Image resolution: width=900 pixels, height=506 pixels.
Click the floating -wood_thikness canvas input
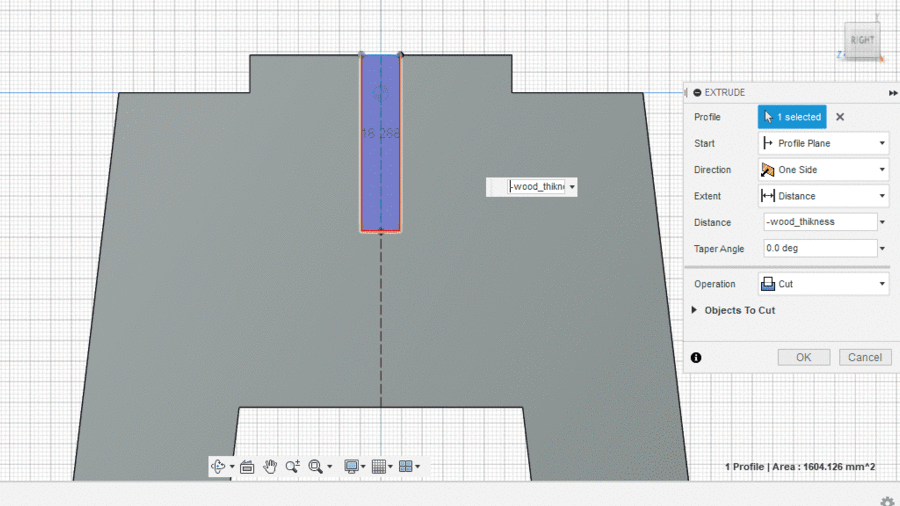click(537, 187)
